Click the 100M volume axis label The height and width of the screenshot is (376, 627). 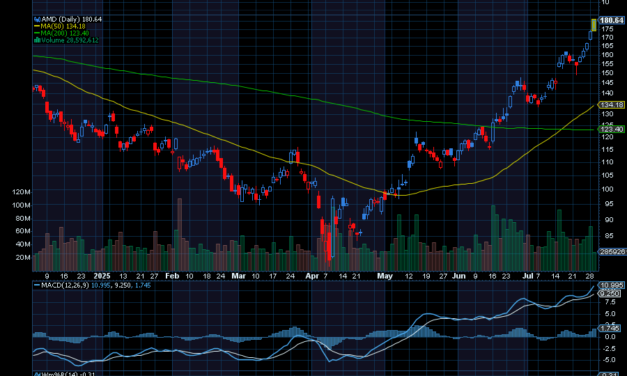(x=21, y=206)
